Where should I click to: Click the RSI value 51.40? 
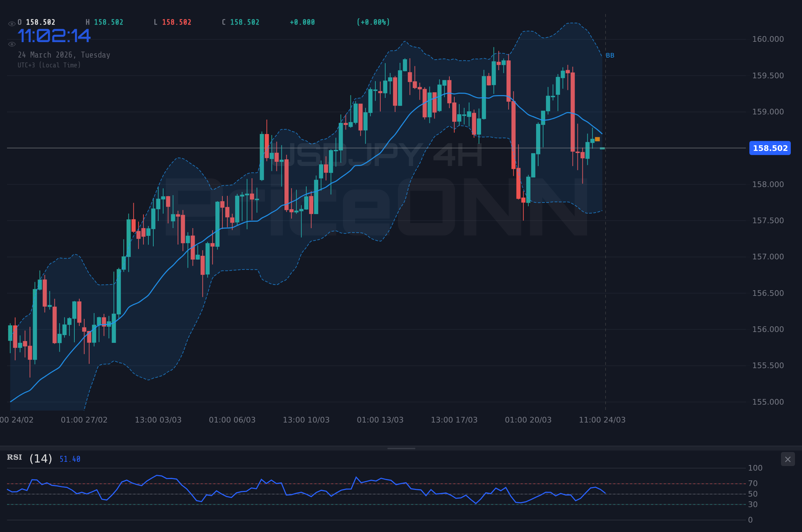[69, 459]
